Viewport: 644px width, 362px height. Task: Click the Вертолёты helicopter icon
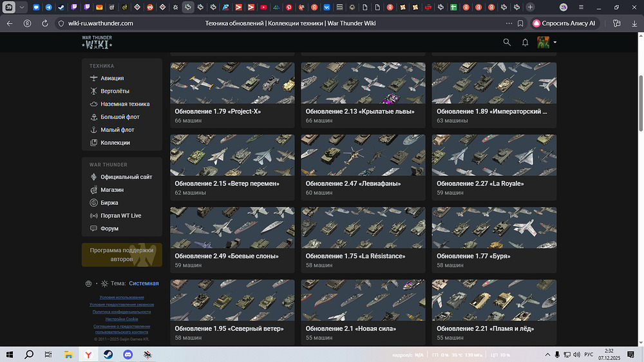(x=94, y=91)
